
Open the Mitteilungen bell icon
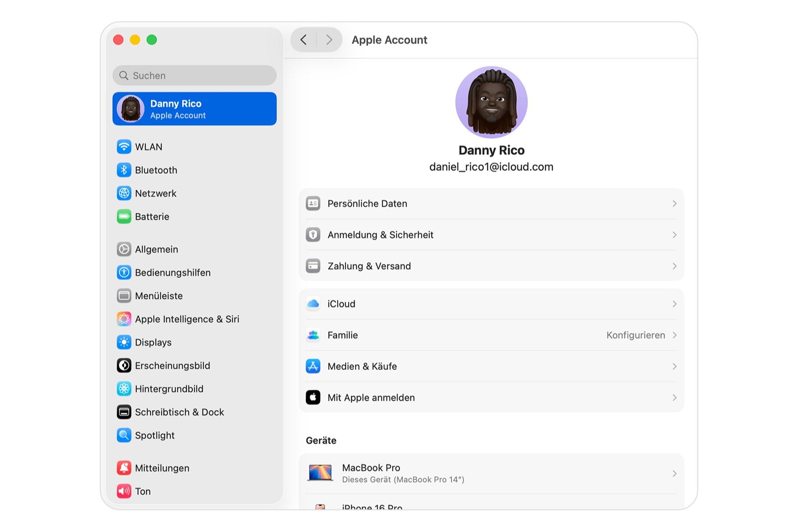[124, 468]
